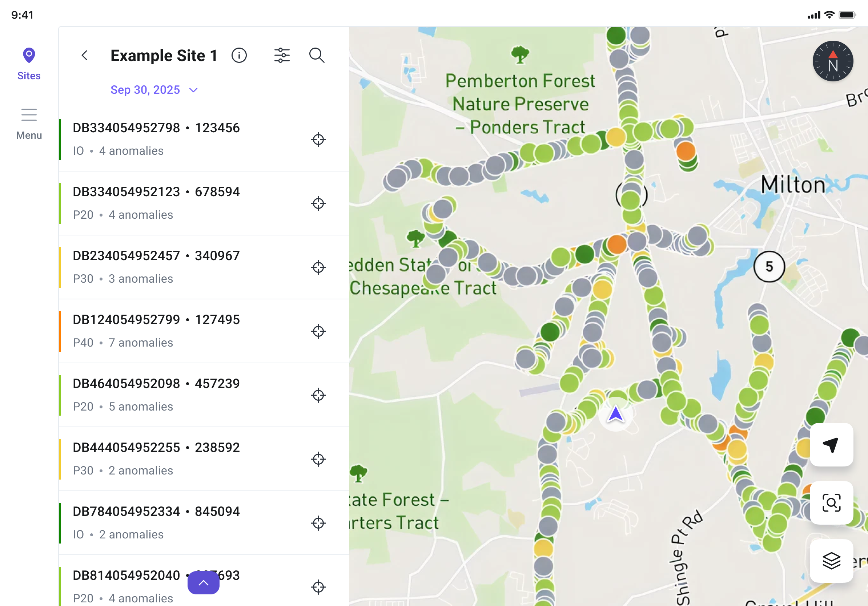The height and width of the screenshot is (606, 868).
Task: Locate DB334054952798 on the map
Action: (318, 140)
